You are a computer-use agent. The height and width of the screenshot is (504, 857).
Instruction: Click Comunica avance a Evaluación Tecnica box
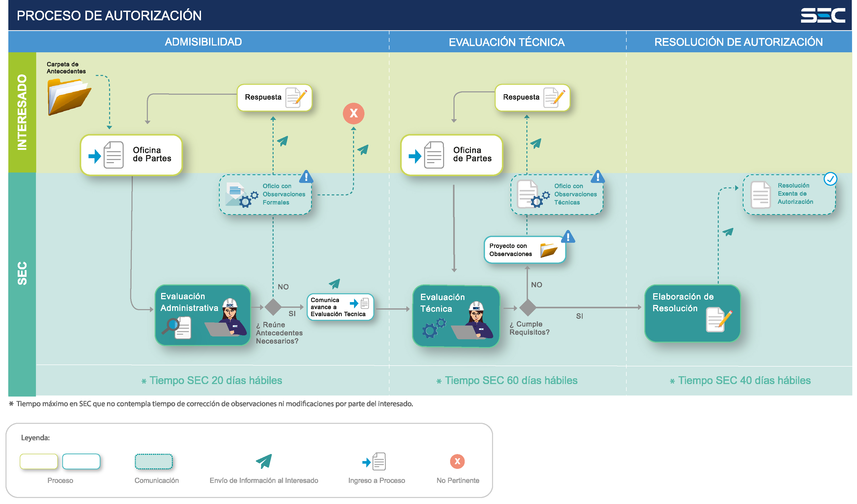[340, 307]
